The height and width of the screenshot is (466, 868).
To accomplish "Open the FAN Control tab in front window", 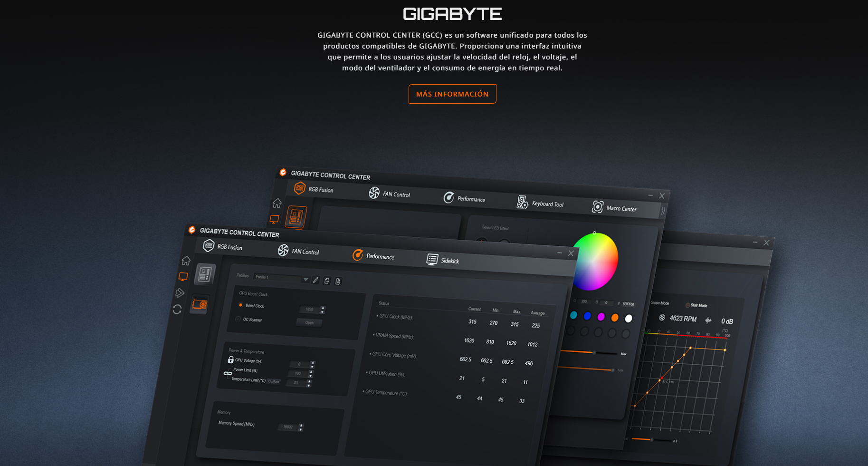I will (x=298, y=251).
